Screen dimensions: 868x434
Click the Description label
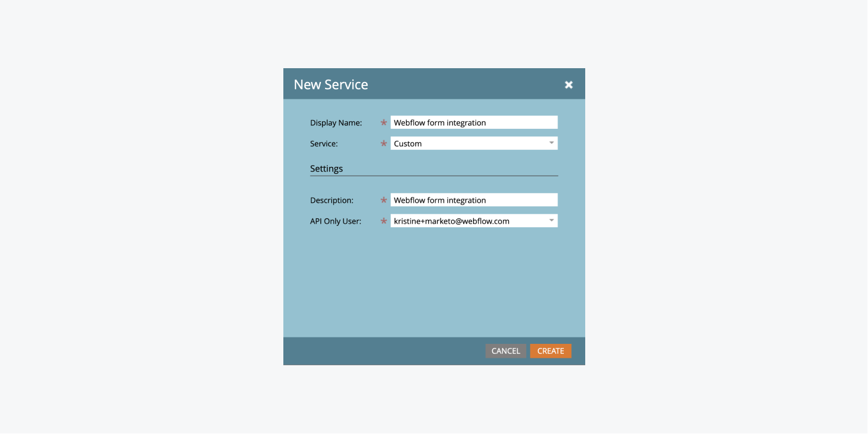[x=331, y=201]
